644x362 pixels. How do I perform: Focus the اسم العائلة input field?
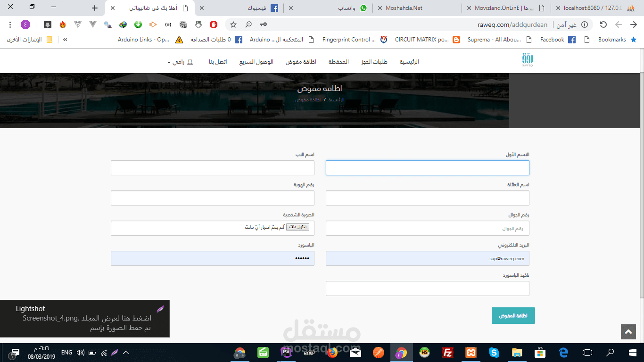[x=428, y=198]
